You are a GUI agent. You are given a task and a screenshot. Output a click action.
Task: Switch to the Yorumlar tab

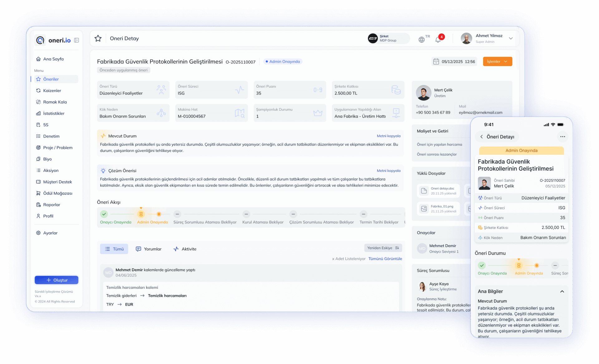point(149,249)
